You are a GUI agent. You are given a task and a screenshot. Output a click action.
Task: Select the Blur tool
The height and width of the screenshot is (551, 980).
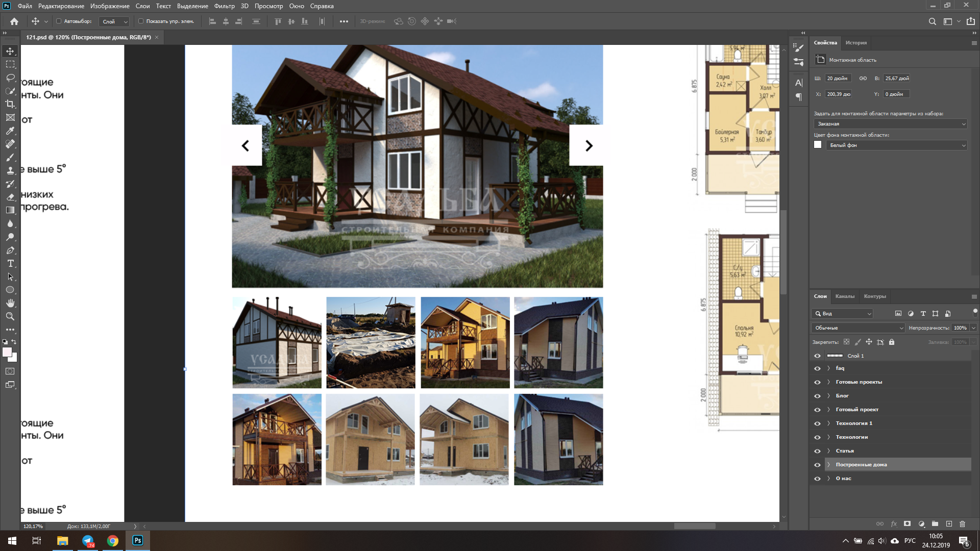(x=10, y=223)
